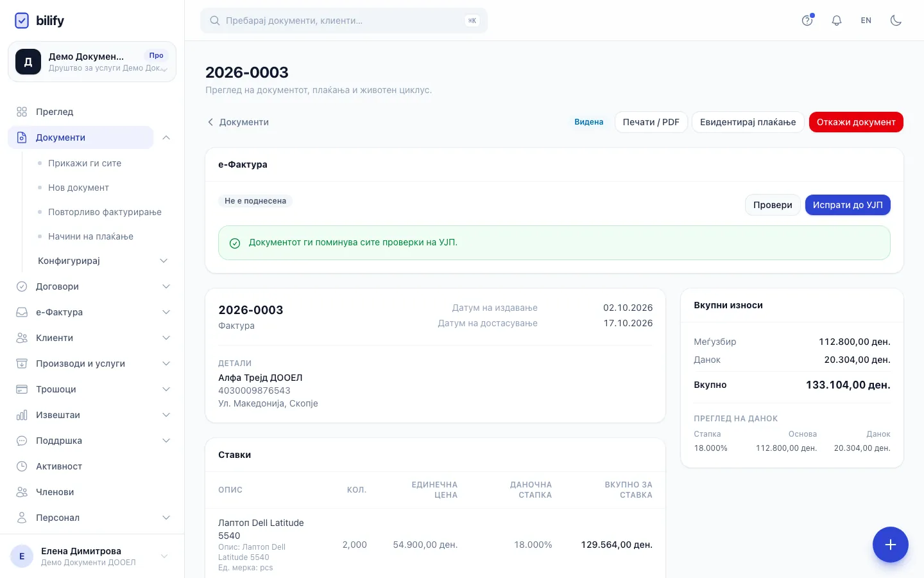The width and height of the screenshot is (924, 578).
Task: Click the search magnifier icon
Action: point(215,21)
